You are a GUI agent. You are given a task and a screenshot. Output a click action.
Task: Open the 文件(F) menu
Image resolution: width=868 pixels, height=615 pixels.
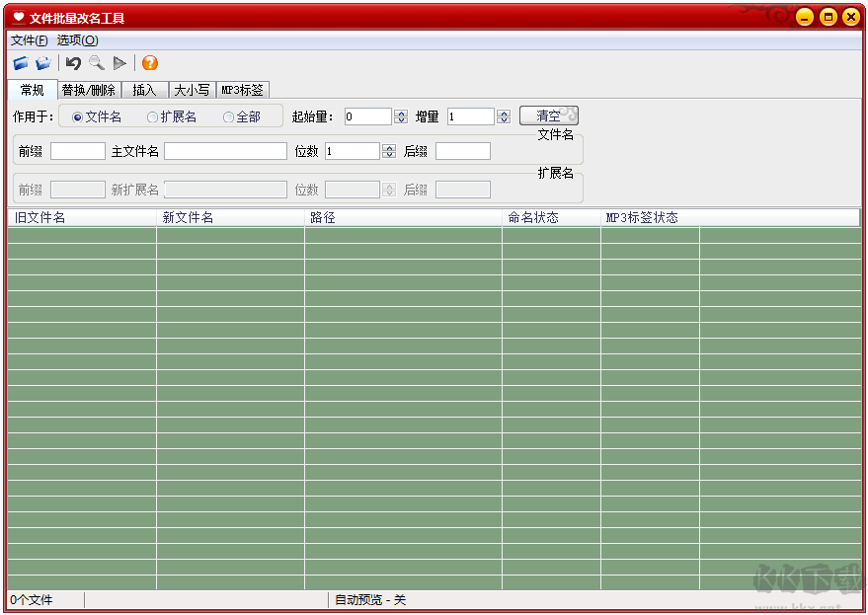click(x=29, y=40)
